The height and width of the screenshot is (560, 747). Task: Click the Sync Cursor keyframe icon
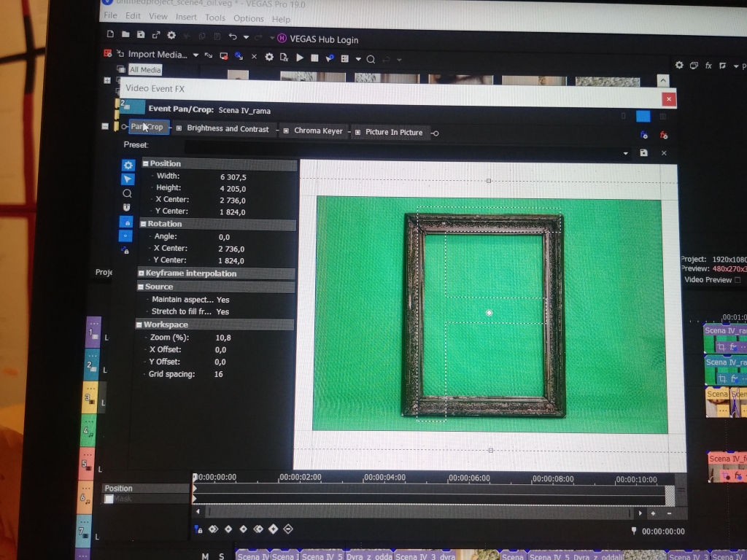(x=198, y=529)
